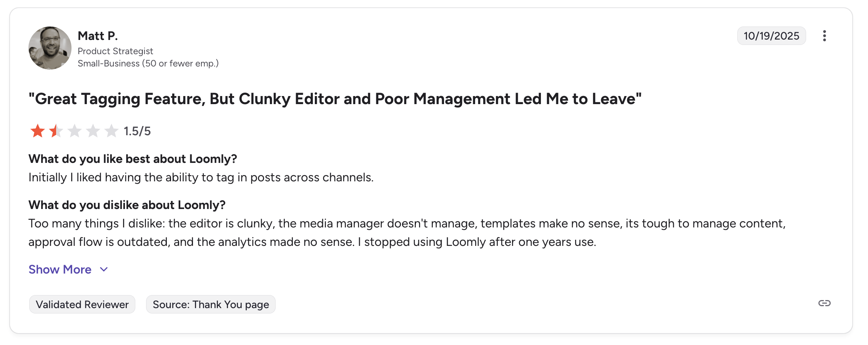Click the like question heading
The image size is (868, 345).
(133, 159)
